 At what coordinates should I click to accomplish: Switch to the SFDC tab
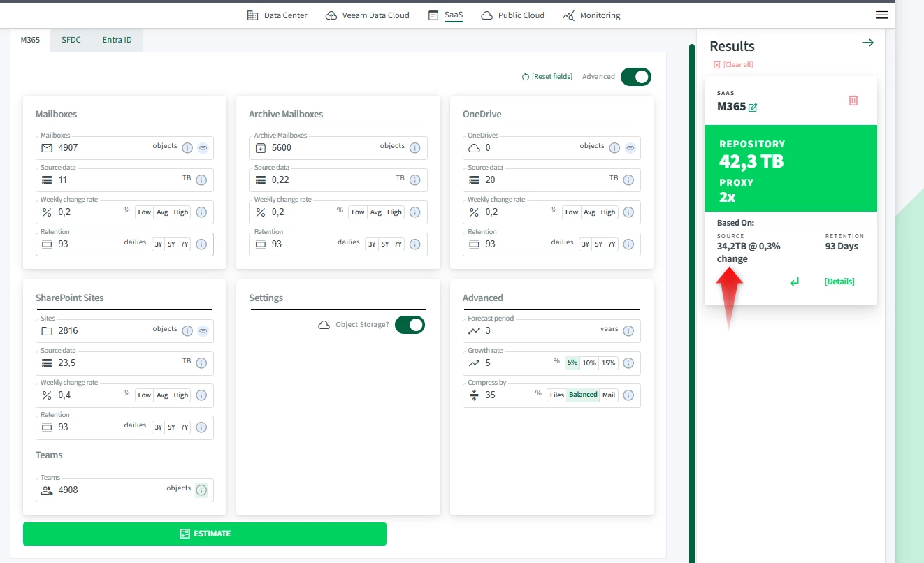click(71, 40)
